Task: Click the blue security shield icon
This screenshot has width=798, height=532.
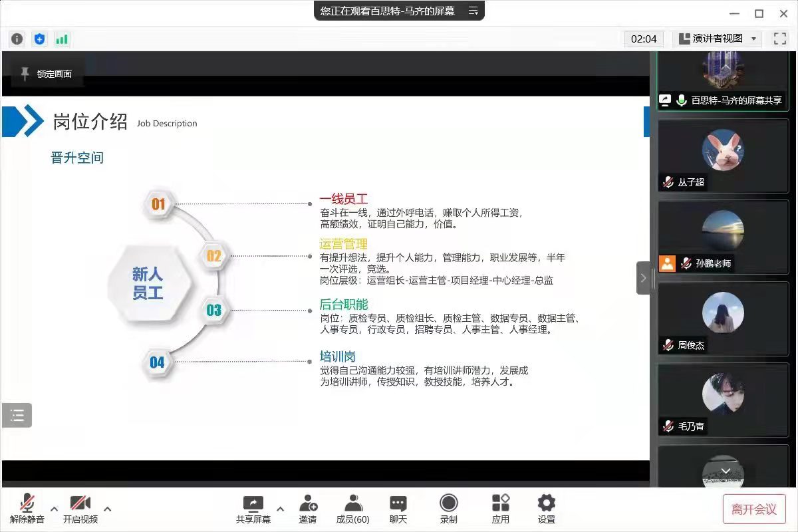Action: coord(40,39)
